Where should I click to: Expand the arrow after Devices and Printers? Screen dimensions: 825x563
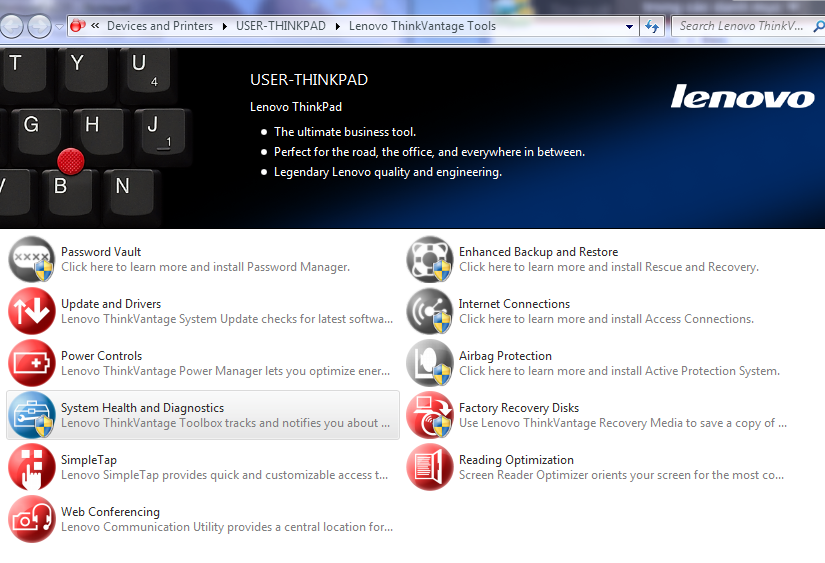pos(225,26)
